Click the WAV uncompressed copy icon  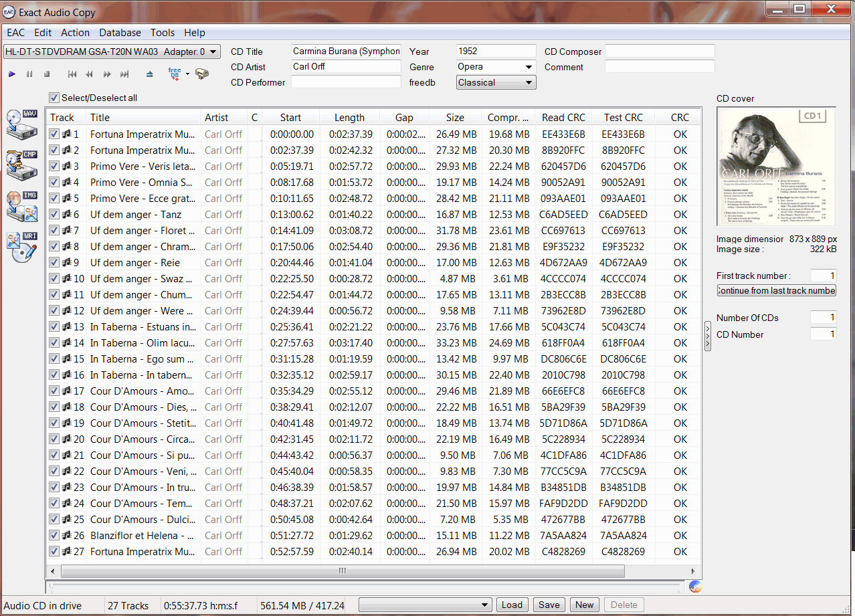pyautogui.click(x=21, y=124)
